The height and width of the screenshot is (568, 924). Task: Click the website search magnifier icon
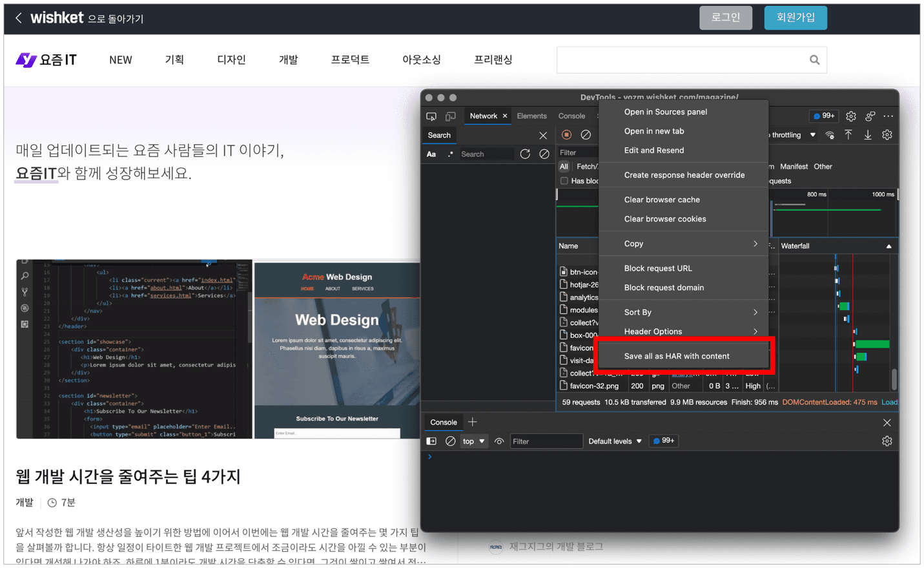point(815,60)
